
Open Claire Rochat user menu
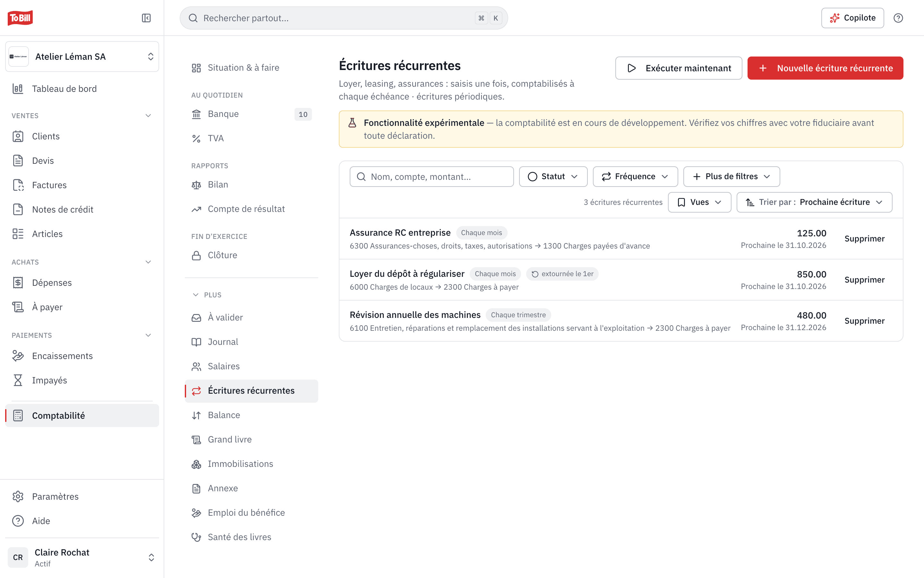click(82, 557)
